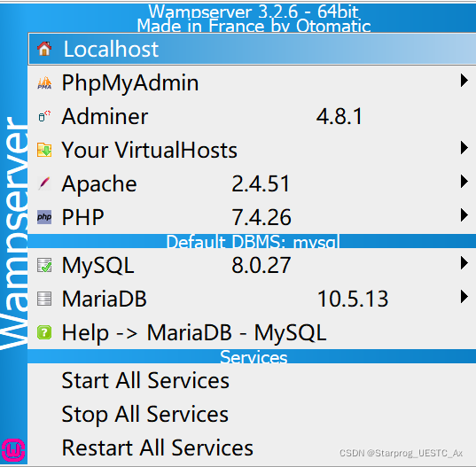Image resolution: width=476 pixels, height=467 pixels.
Task: Choose Stop All Services
Action: pyautogui.click(x=252, y=414)
